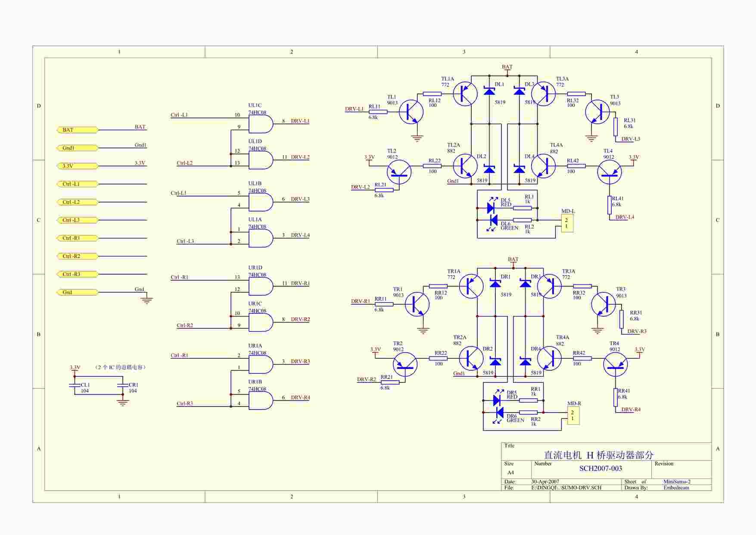Screen dimensions: 756x535
Task: Select the DR1 5819 diode symbol
Action: (x=495, y=283)
